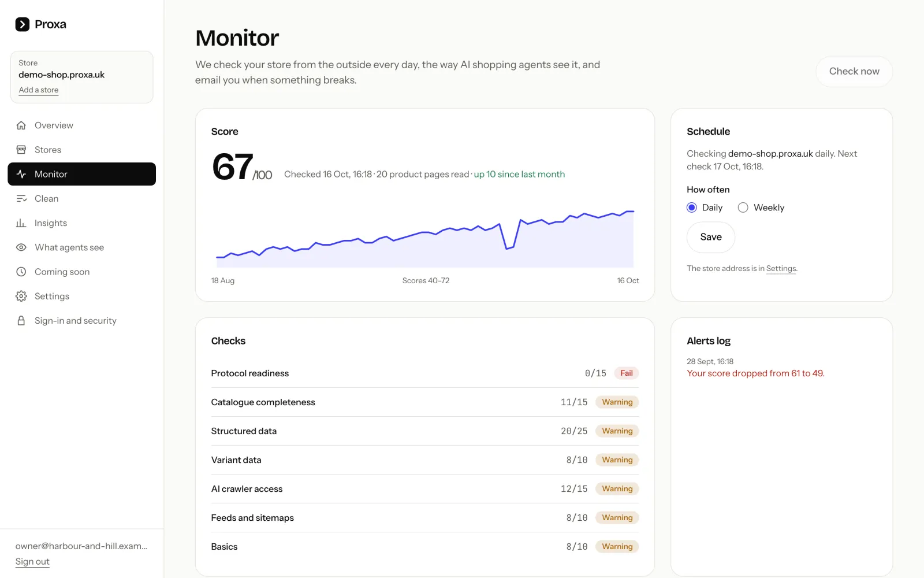Open the Stores section
Image resolution: width=924 pixels, height=578 pixels.
pos(81,150)
